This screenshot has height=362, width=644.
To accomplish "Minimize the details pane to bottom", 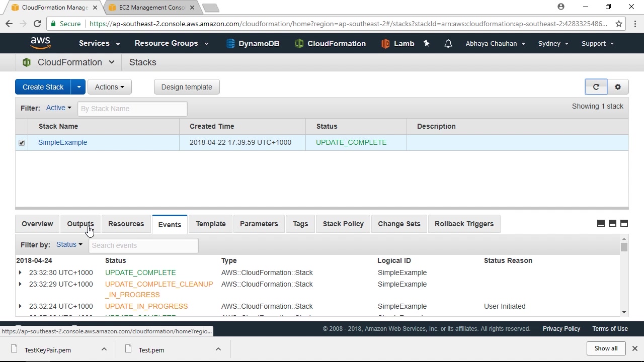I will pos(601,224).
